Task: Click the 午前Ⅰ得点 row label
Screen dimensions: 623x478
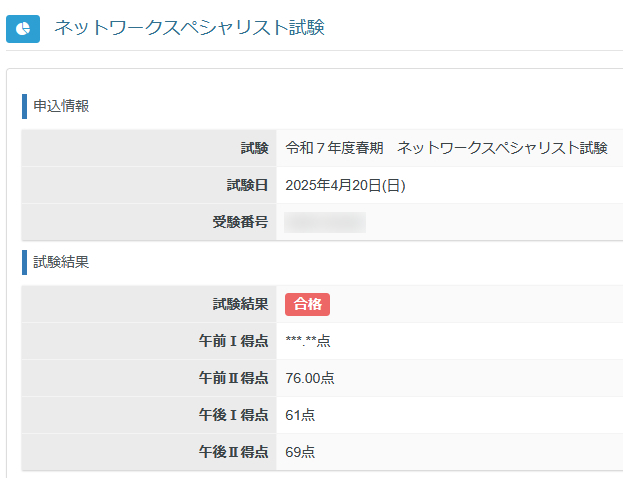Action: 233,341
